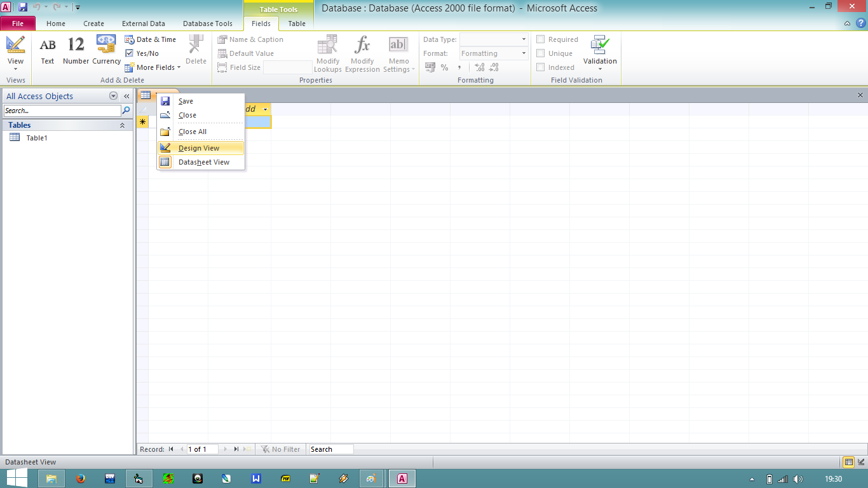Minimize the ribbon with the caret
Screen dimensions: 868x488
pyautogui.click(x=848, y=24)
